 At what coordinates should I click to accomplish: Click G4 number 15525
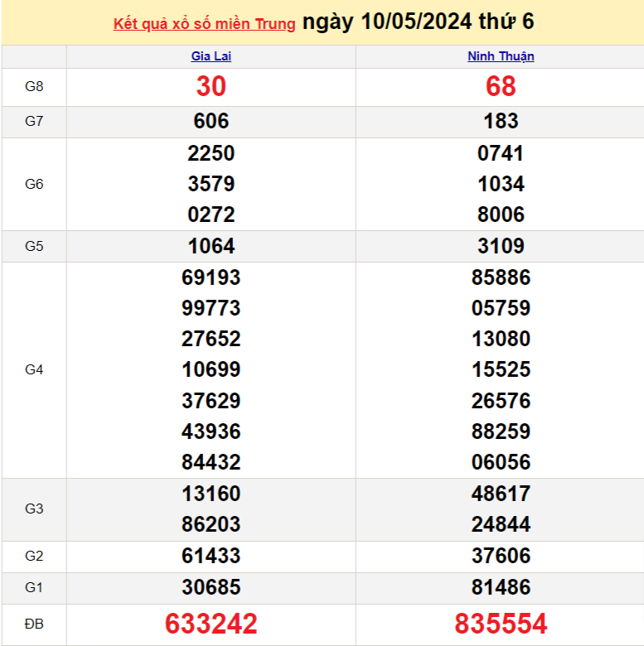coord(501,369)
